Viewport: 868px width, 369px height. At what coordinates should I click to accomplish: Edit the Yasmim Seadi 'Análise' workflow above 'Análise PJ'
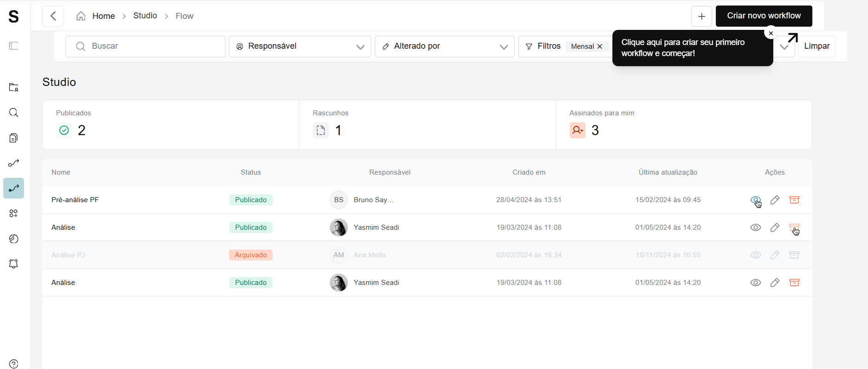(775, 227)
